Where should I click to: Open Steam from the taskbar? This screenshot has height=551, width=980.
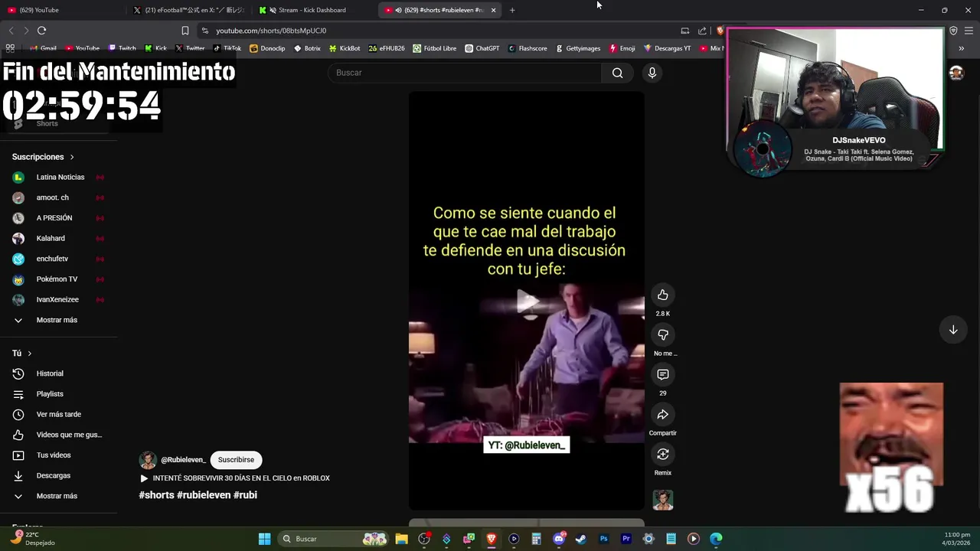tap(581, 539)
